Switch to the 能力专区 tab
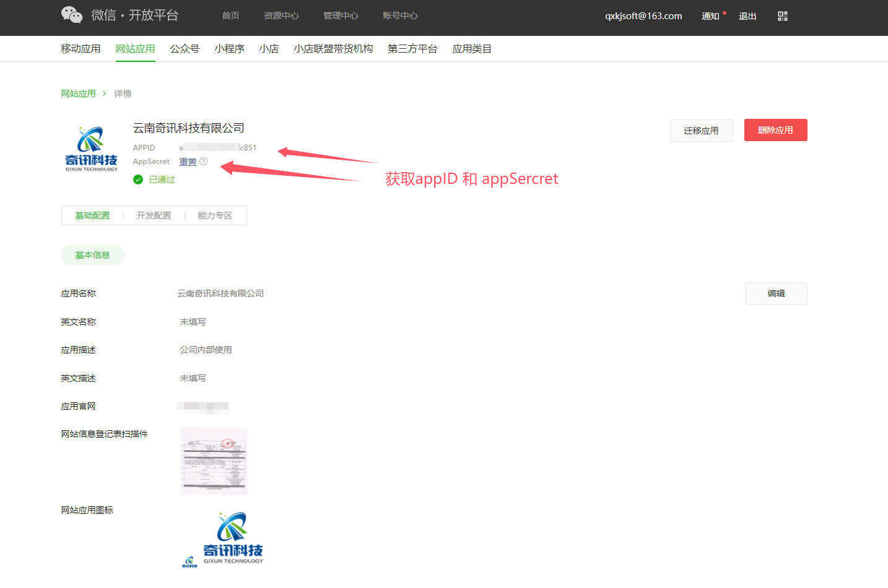 (215, 215)
